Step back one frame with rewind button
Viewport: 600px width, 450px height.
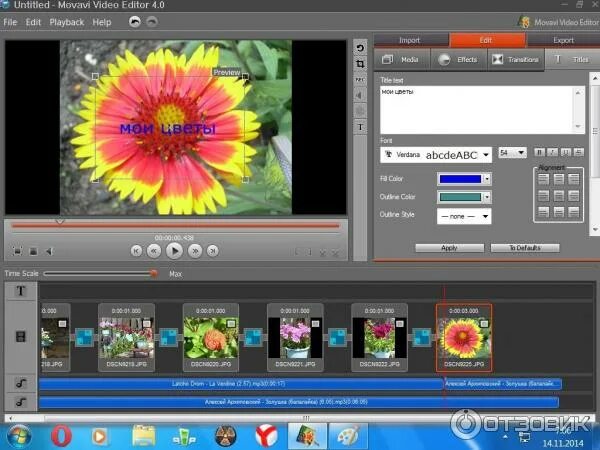point(154,251)
